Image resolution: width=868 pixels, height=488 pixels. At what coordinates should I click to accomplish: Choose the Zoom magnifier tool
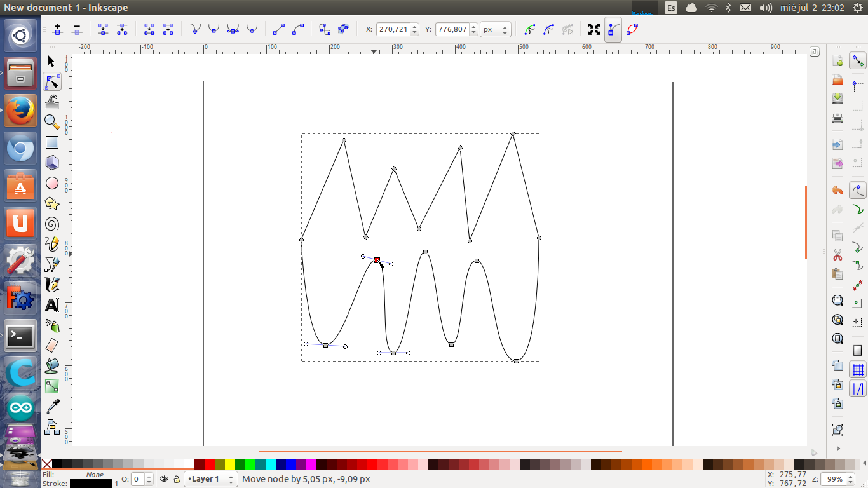[x=52, y=121]
